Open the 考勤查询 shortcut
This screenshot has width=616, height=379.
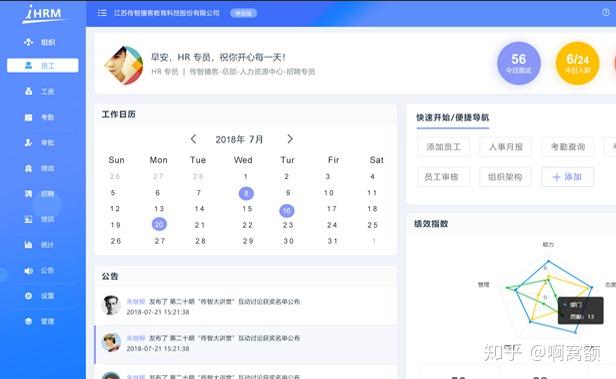[x=568, y=147]
